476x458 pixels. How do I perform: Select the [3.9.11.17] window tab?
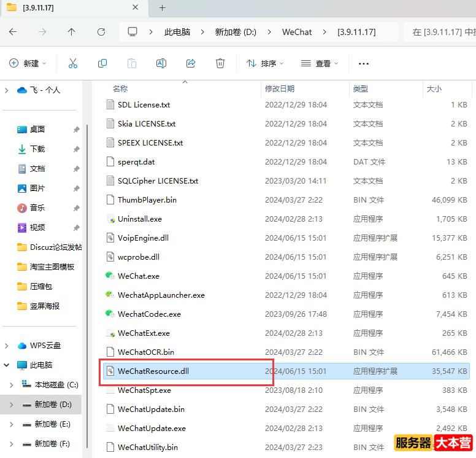[x=74, y=8]
